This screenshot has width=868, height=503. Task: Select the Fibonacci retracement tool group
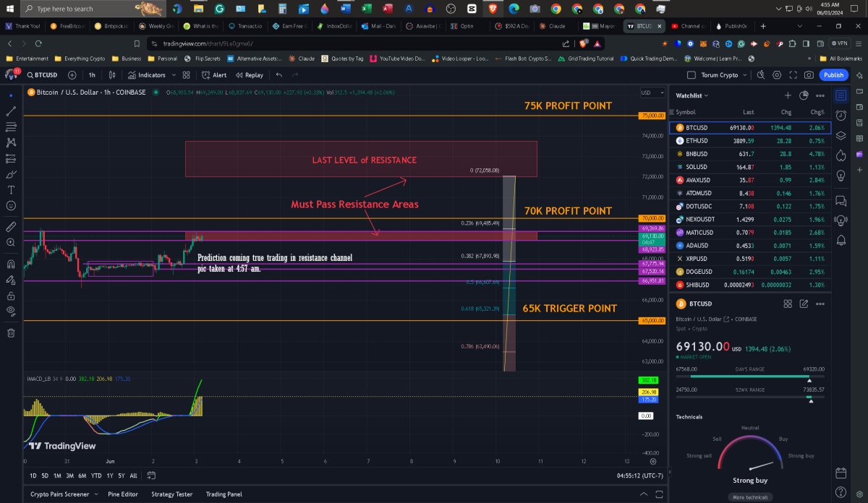click(11, 126)
